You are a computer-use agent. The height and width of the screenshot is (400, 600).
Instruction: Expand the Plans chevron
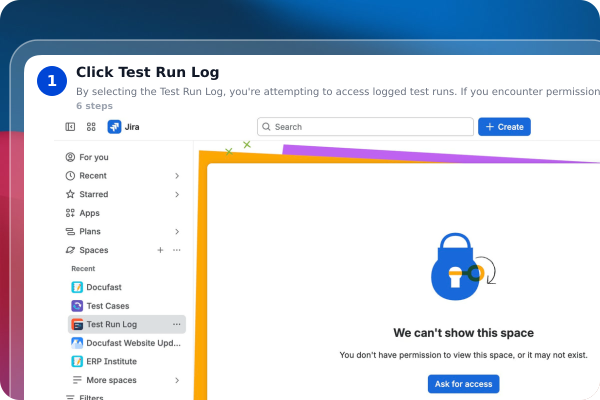pos(177,232)
